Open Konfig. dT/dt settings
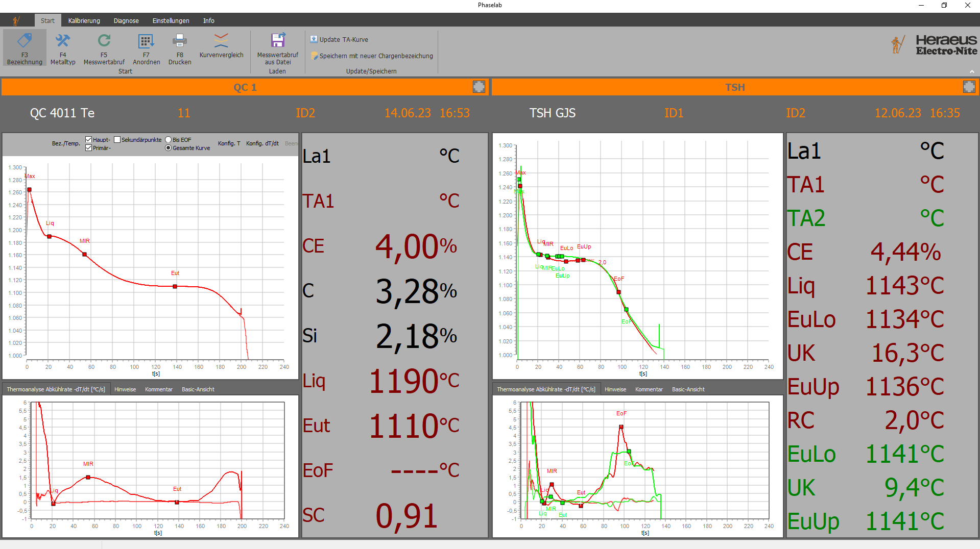This screenshot has height=549, width=980. click(x=262, y=143)
